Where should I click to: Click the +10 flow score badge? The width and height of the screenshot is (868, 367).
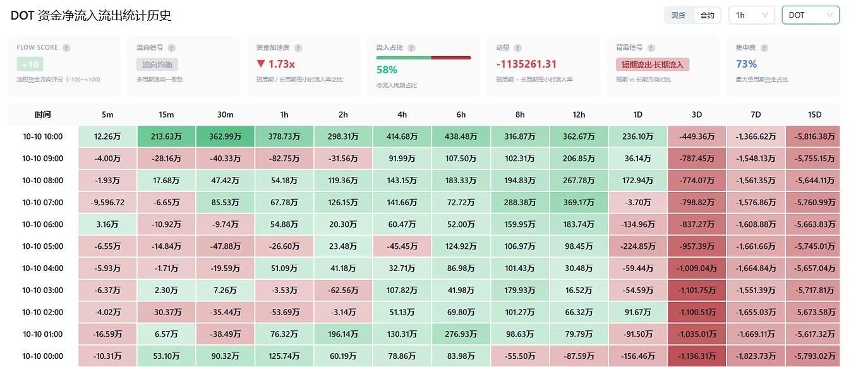(x=30, y=64)
